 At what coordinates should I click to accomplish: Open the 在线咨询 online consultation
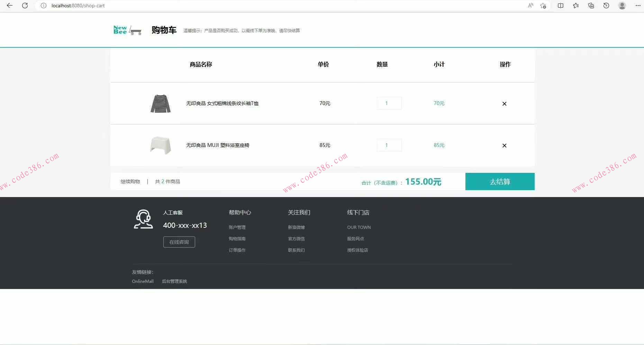pos(179,242)
